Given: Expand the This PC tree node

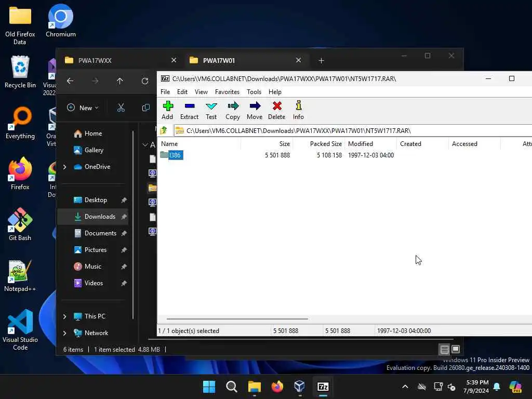Looking at the screenshot, I should point(65,316).
